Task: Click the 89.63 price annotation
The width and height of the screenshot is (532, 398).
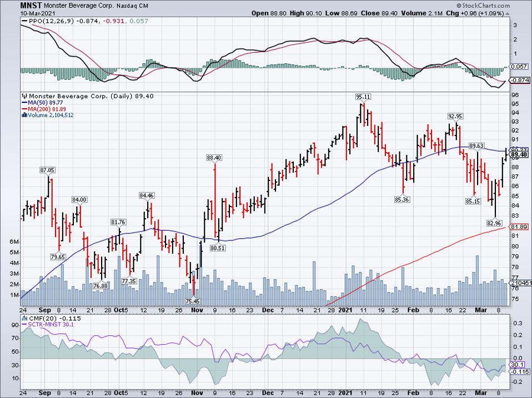Action: coord(476,146)
